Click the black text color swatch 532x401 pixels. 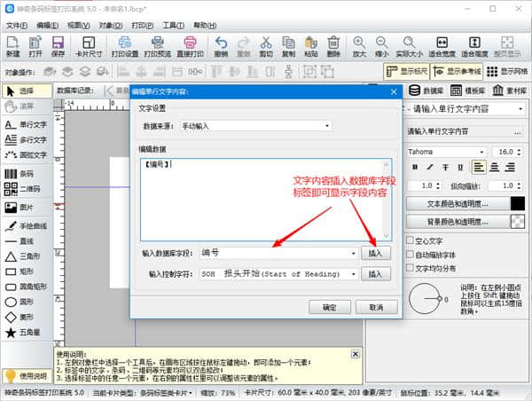click(x=518, y=203)
